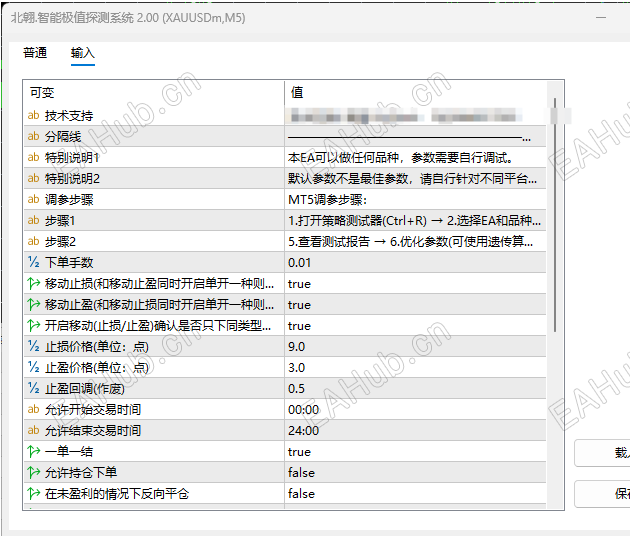Click the ab icon beside 允许结束交易时间
630x536 pixels.
(33, 430)
